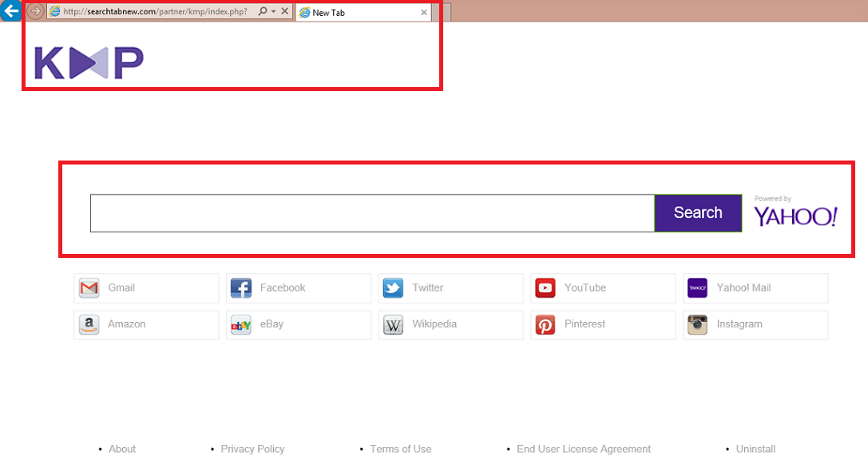Click the Gmail envelope icon
Image resolution: width=868 pixels, height=460 pixels.
pos(89,287)
